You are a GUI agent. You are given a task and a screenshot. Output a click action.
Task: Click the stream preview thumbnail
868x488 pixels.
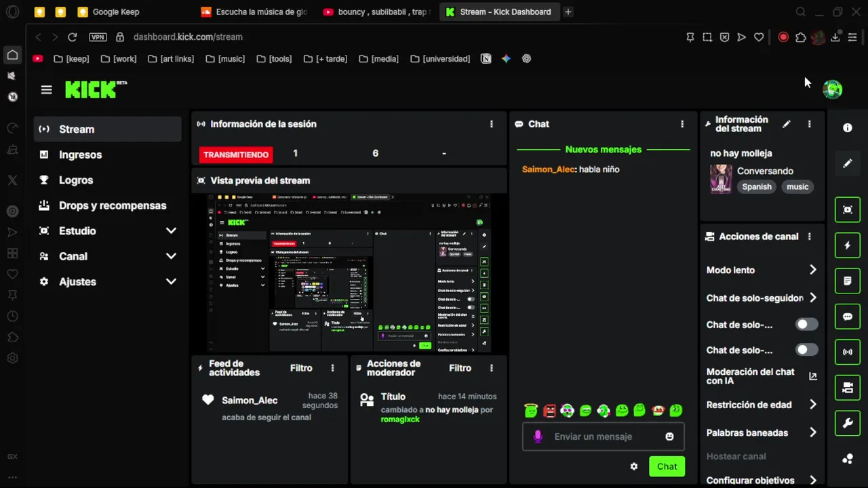349,273
